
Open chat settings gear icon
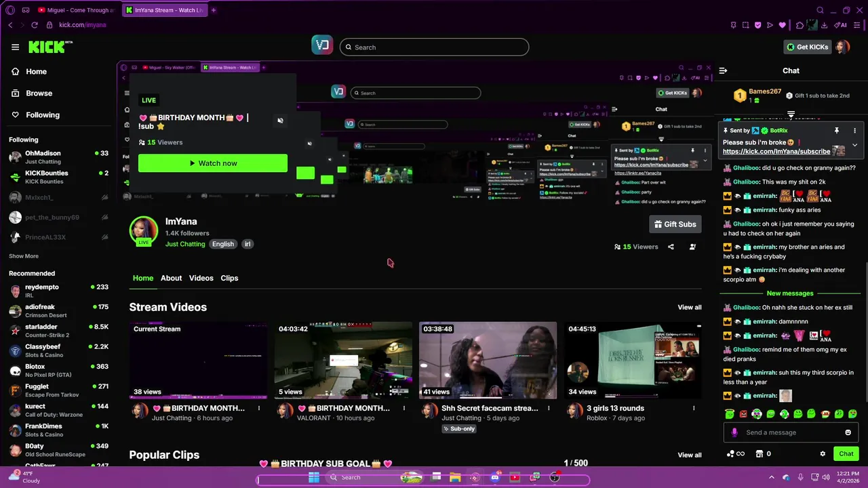pyautogui.click(x=823, y=454)
